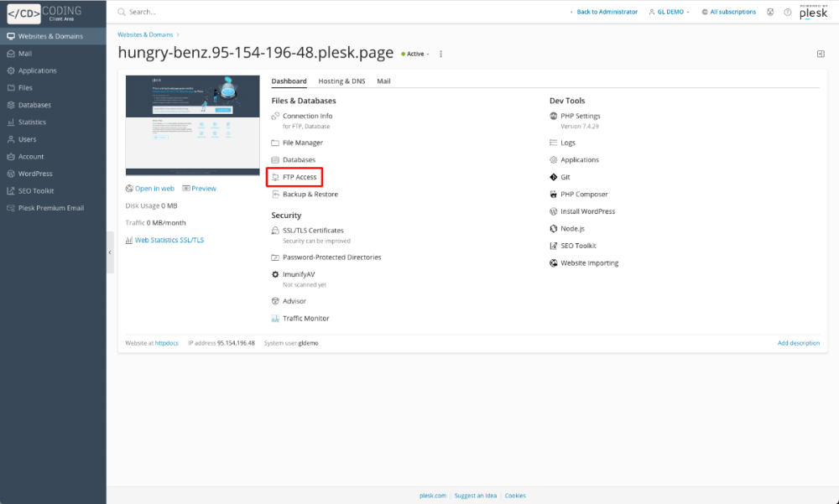Viewport: 839px width, 504px height.
Task: Click the Add description link
Action: click(x=798, y=343)
